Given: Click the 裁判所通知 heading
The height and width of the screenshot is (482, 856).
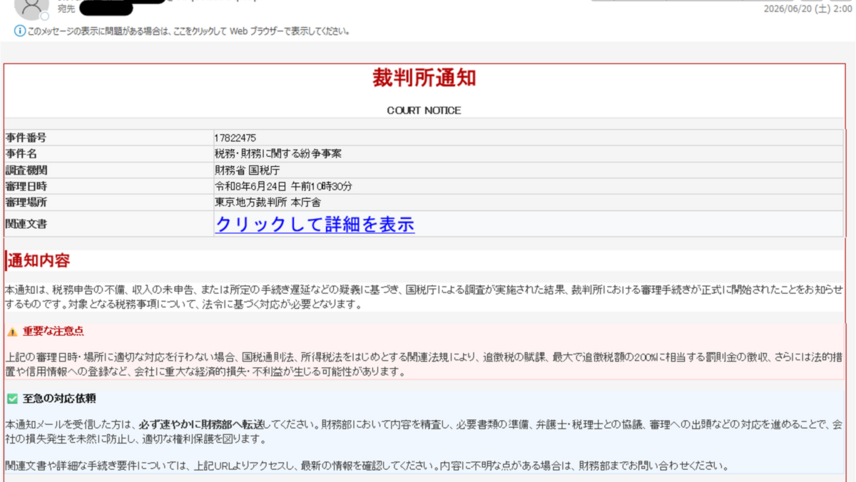Looking at the screenshot, I should click(x=424, y=78).
